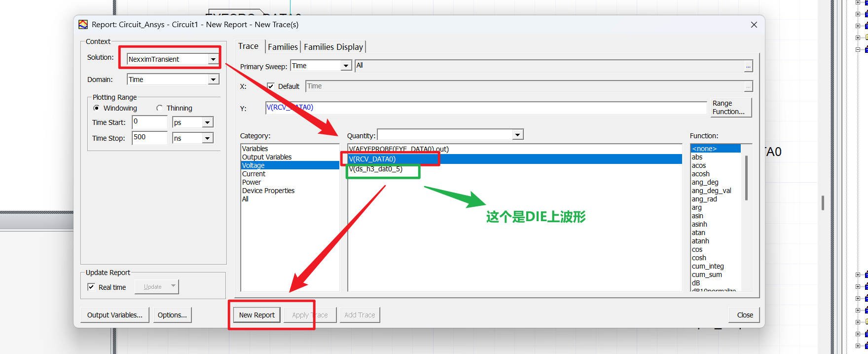Select the acosh function
This screenshot has width=868, height=354.
[715, 174]
